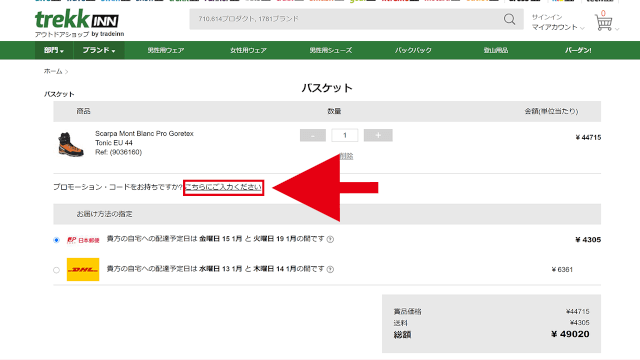Select the 日本郵便 shipping radio button
This screenshot has width=640, height=360.
(x=56, y=240)
